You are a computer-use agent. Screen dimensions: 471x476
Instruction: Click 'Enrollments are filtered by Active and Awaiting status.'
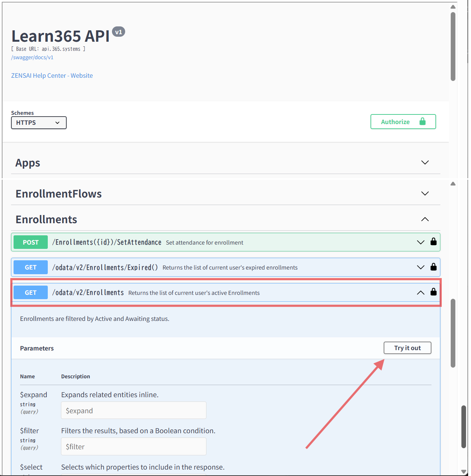click(94, 319)
